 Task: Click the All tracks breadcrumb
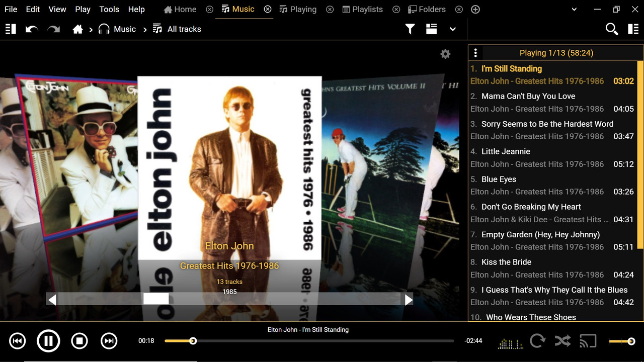pos(184,29)
